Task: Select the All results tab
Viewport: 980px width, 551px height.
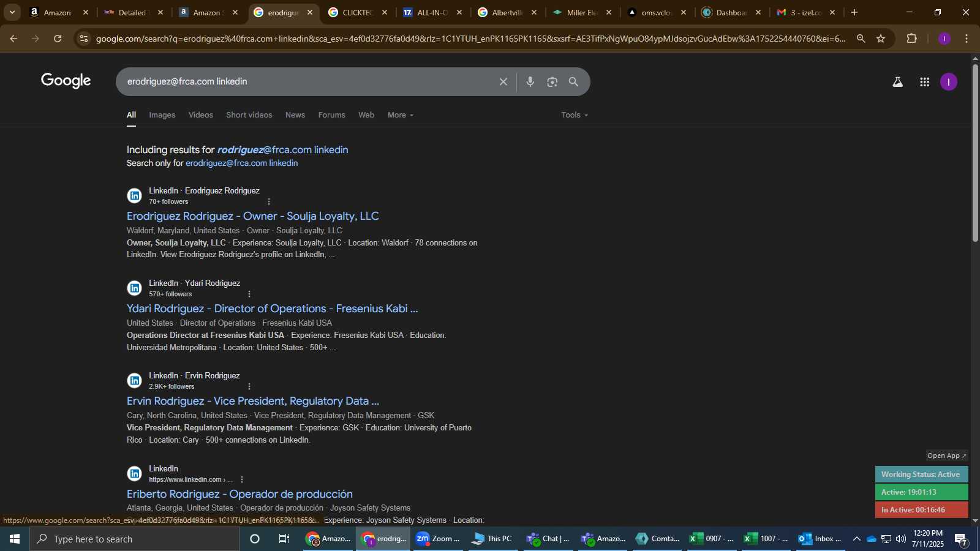Action: pos(131,115)
